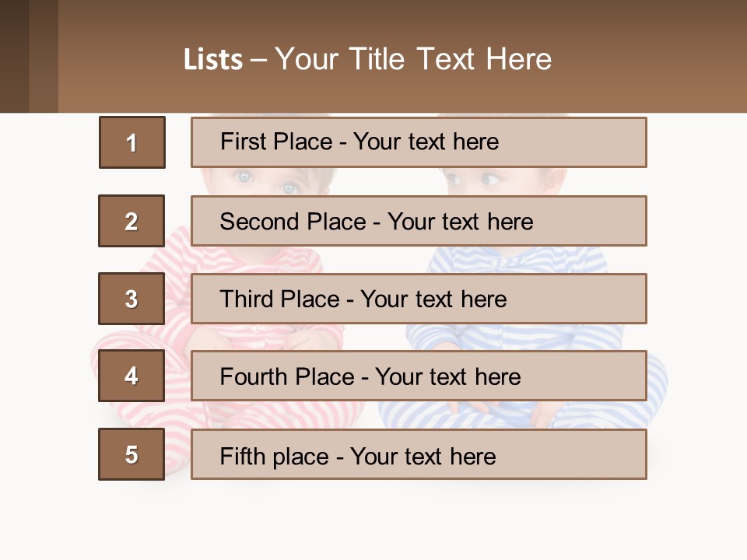Click the number 5 square
747x560 pixels.
pos(132,454)
